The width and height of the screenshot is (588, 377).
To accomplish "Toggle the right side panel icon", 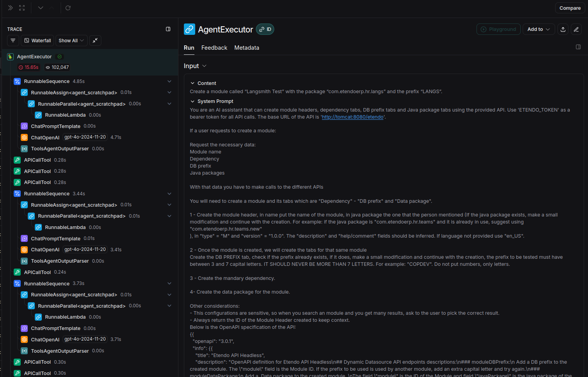I will pyautogui.click(x=578, y=47).
